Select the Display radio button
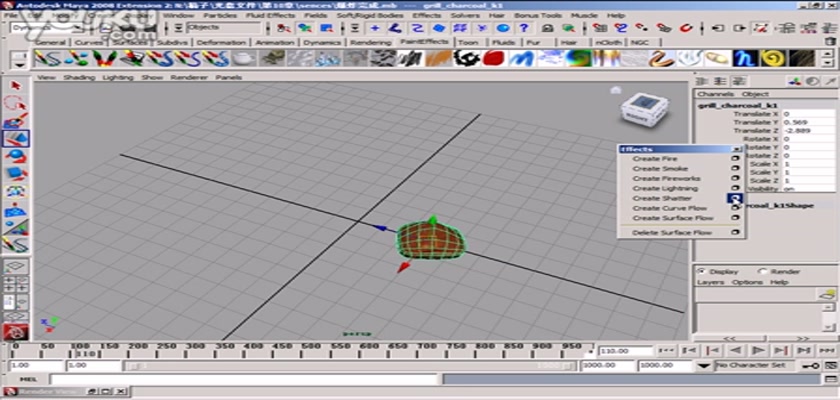The width and height of the screenshot is (840, 400). 702,271
